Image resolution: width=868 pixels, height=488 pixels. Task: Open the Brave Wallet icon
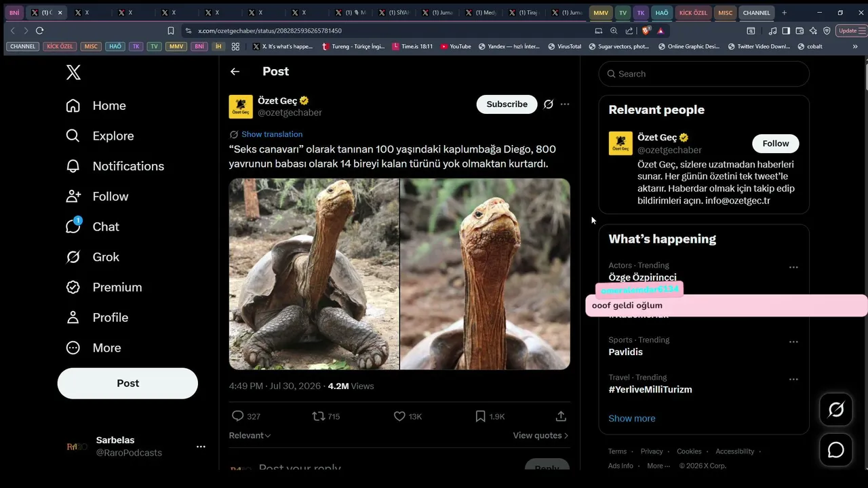click(x=800, y=30)
